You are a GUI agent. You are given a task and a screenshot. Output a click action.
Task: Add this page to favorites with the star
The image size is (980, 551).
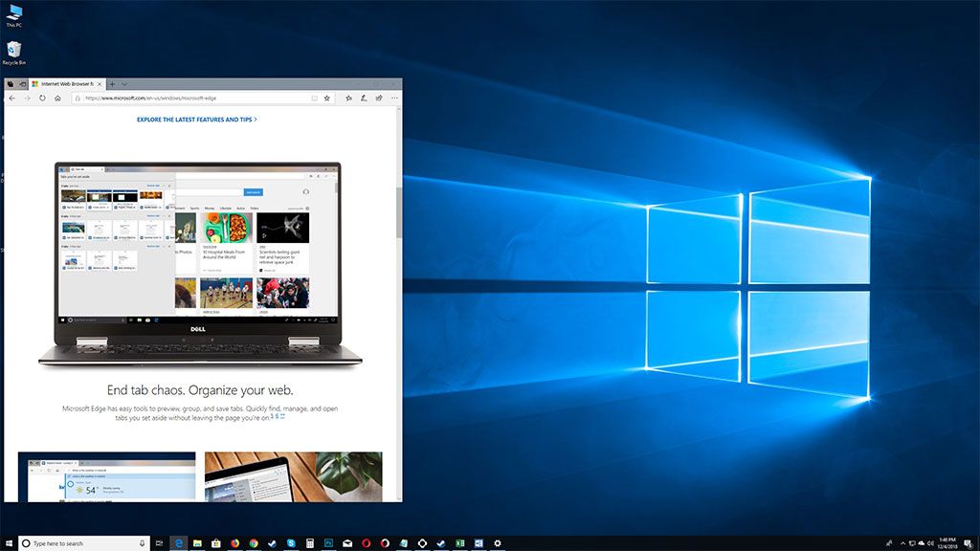[326, 98]
